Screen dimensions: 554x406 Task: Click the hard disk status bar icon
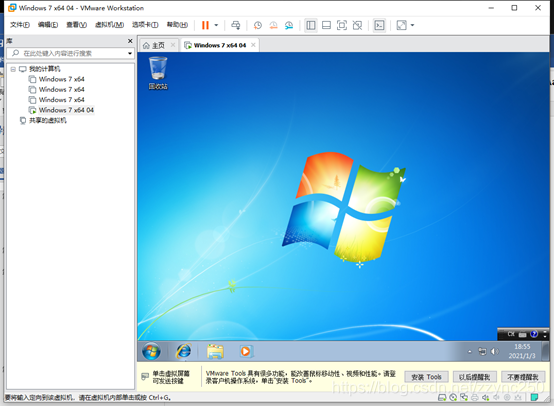(442, 398)
